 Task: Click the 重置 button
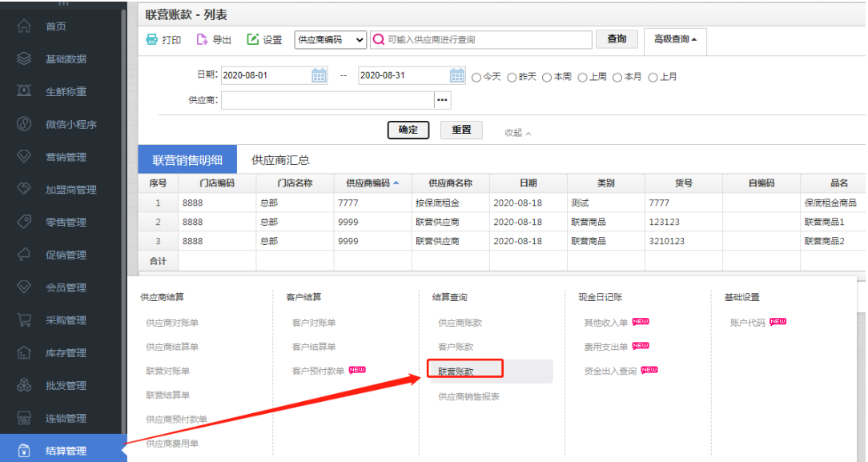click(x=461, y=130)
